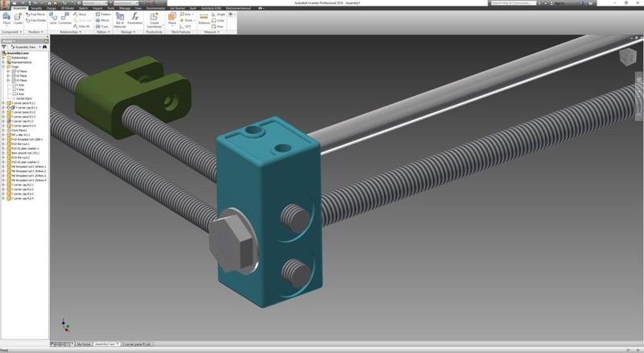The width and height of the screenshot is (644, 353).
Task: Click the Search Help & Commands field
Action: click(x=514, y=3)
